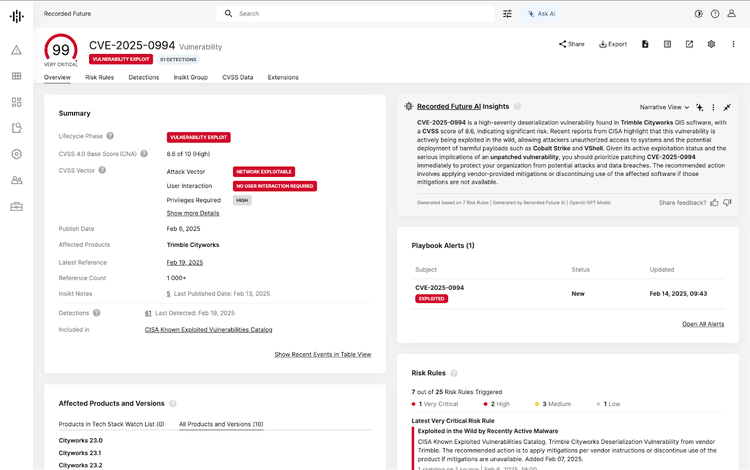
Task: Click the gear icon in the CVE toolbar
Action: (711, 44)
